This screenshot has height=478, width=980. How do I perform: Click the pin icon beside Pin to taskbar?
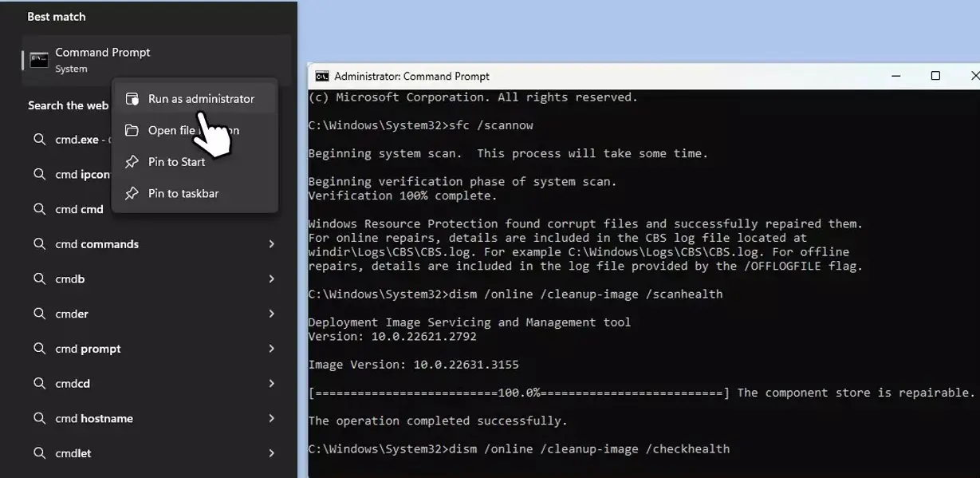pos(132,193)
